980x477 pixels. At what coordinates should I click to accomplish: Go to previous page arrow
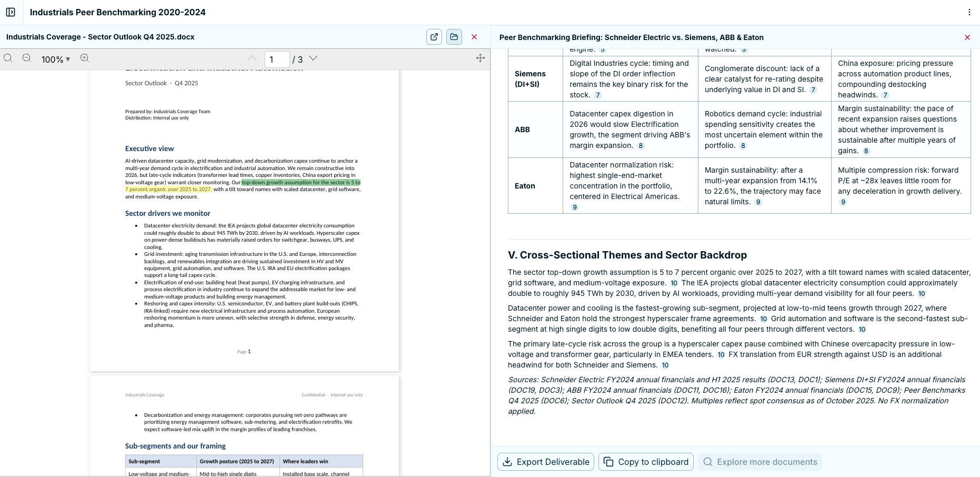click(252, 58)
